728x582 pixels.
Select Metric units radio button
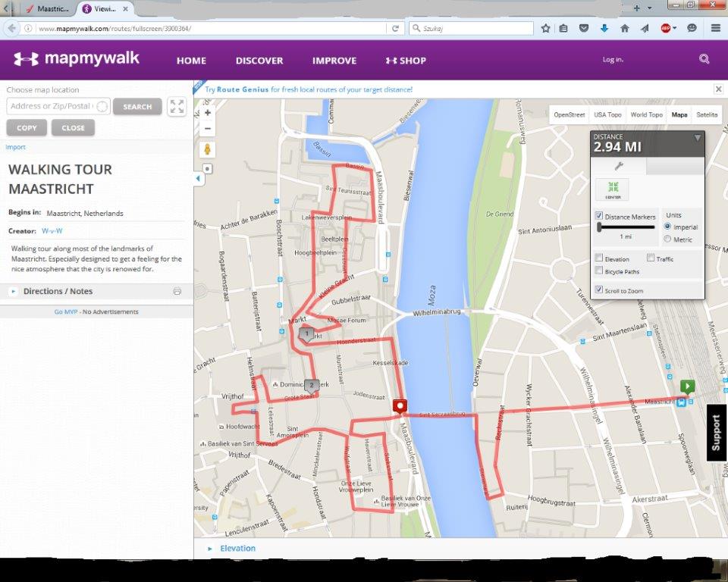[667, 239]
